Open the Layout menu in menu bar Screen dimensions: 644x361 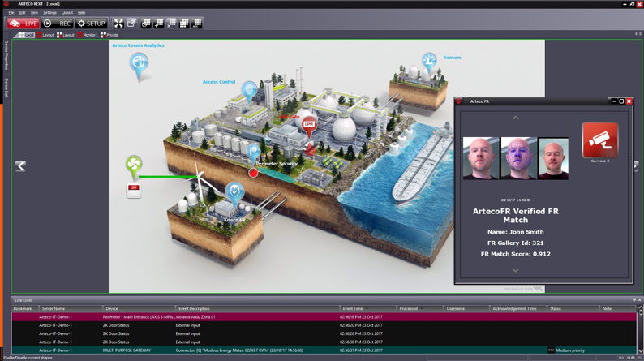67,13
